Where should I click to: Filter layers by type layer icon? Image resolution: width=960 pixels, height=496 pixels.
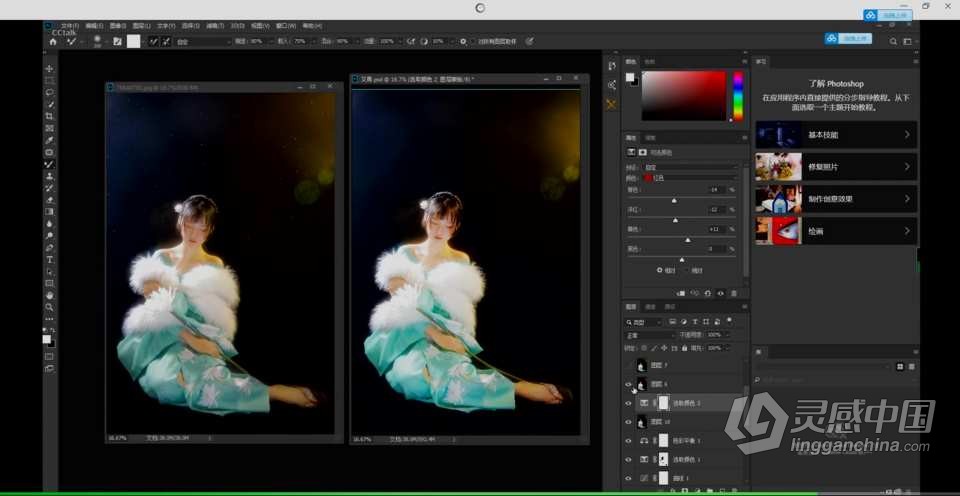click(694, 322)
